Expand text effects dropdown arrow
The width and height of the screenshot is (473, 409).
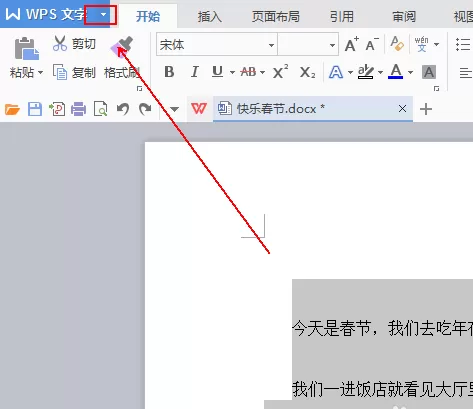point(350,72)
